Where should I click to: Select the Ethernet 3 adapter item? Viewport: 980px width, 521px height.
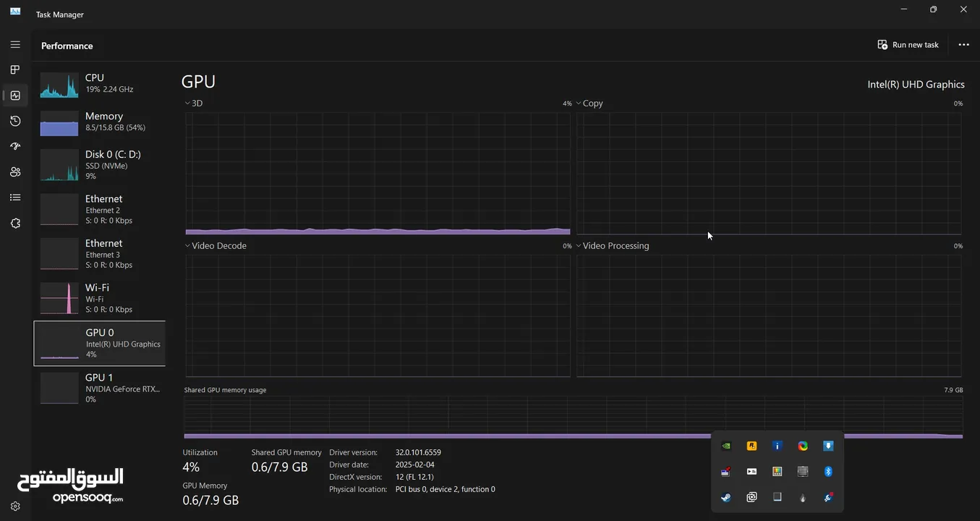(100, 253)
